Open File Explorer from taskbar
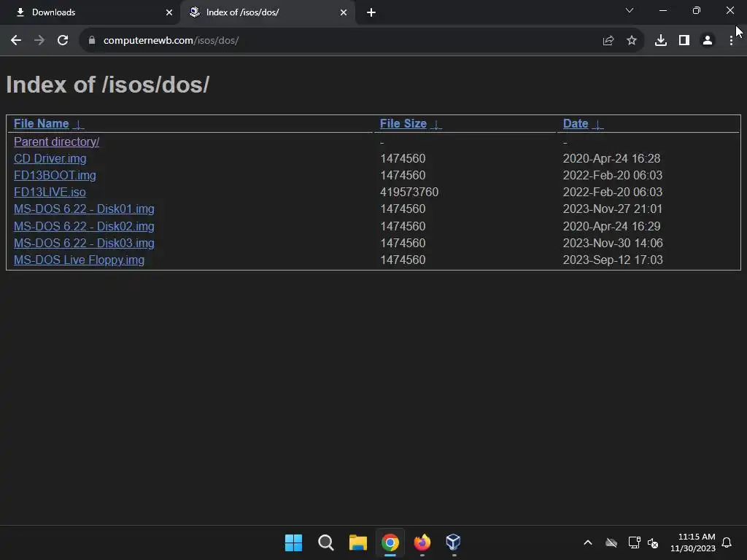Image resolution: width=747 pixels, height=560 pixels. [x=357, y=542]
